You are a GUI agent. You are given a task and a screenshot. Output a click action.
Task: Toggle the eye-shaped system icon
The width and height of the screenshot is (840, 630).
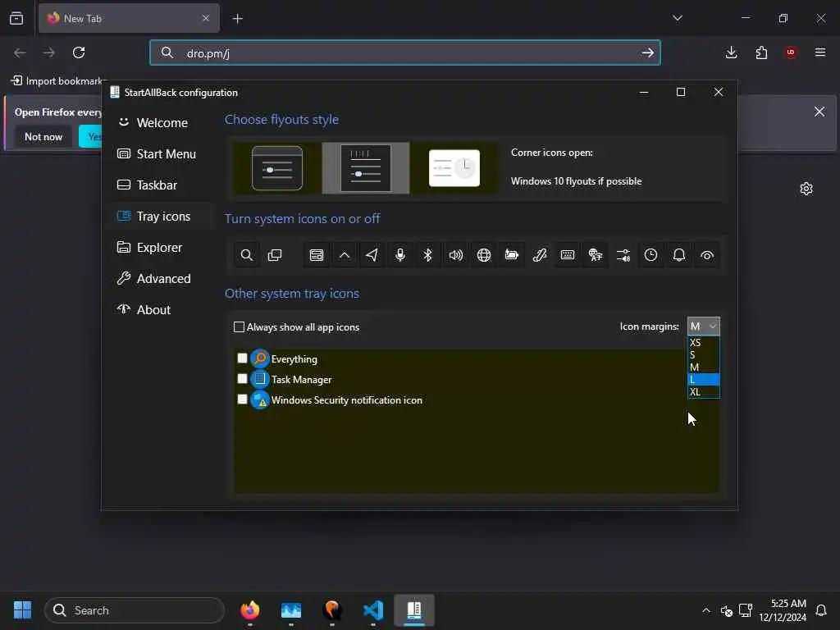(706, 255)
